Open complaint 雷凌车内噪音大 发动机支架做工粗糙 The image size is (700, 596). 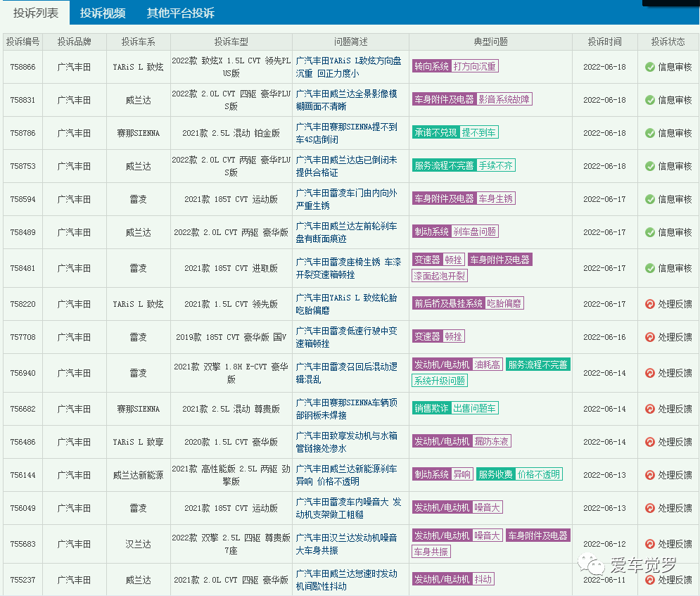(349, 508)
